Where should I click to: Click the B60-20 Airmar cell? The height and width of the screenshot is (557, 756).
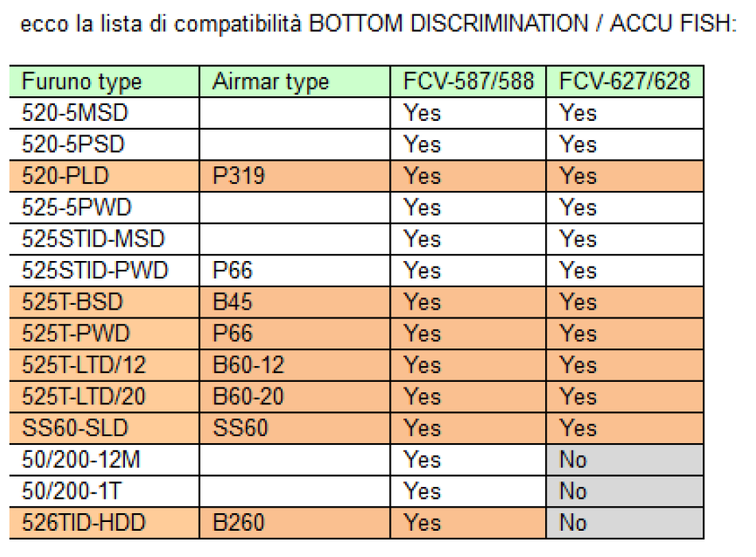coord(248,397)
